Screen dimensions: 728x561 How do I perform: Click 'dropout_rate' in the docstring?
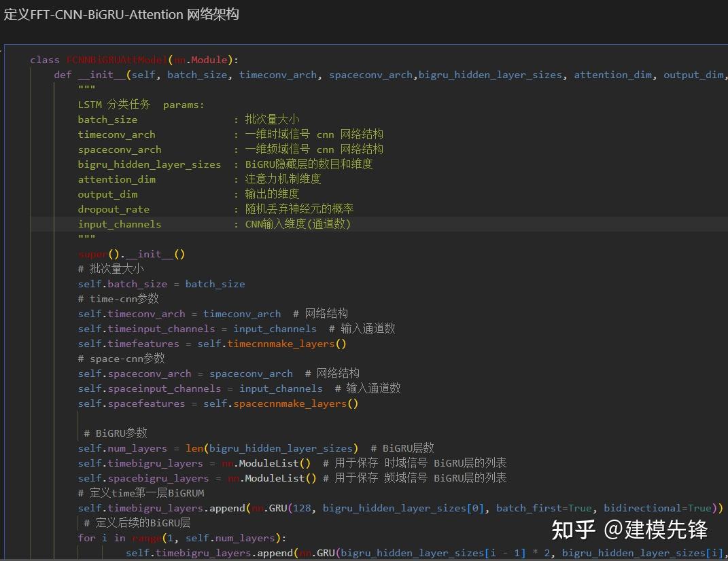click(x=114, y=209)
